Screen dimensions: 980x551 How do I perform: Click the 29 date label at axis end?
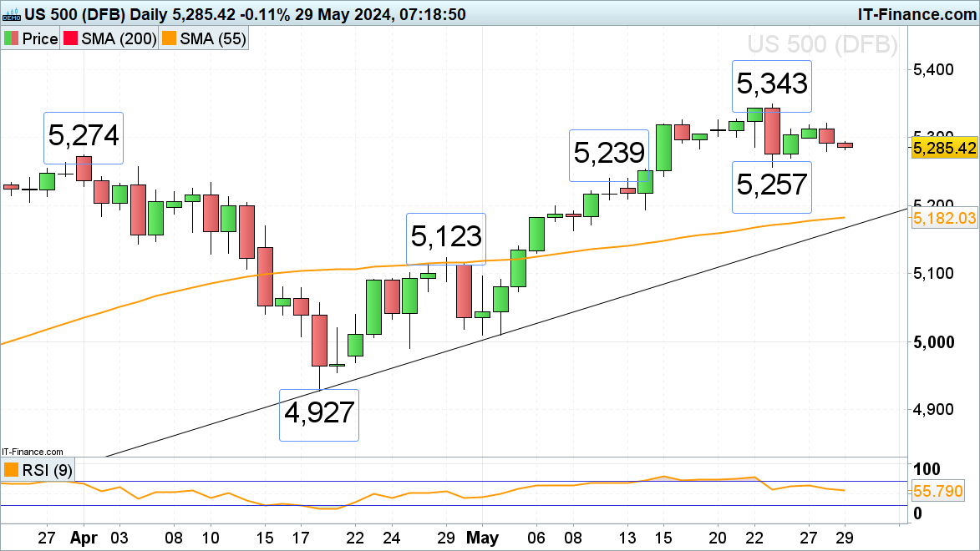[x=845, y=538]
